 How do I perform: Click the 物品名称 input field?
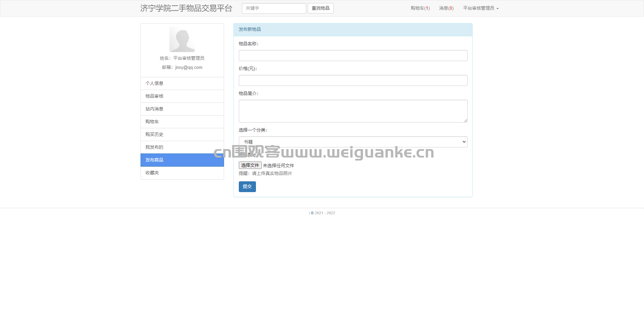353,55
